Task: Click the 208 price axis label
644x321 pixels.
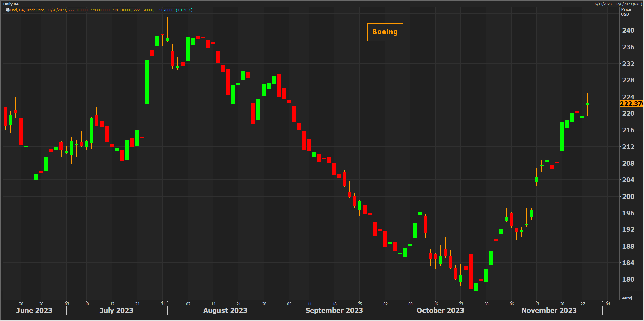Action: tap(628, 163)
